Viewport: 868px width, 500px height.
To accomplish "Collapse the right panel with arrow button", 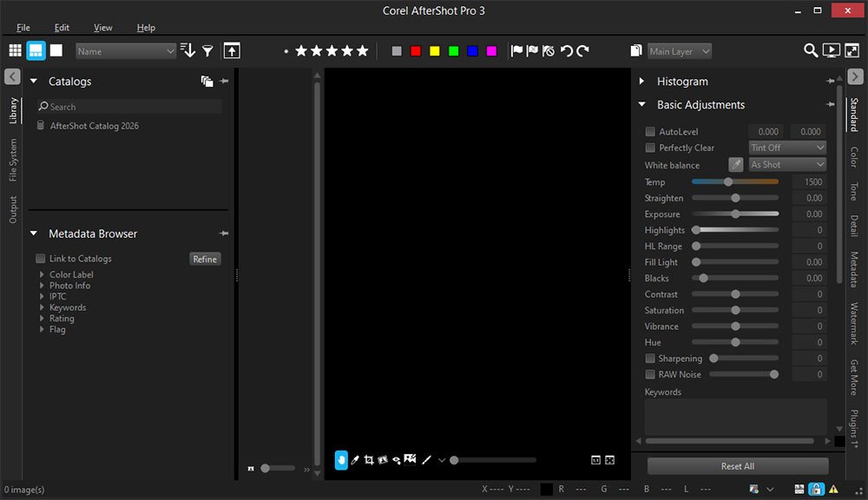I will (855, 76).
